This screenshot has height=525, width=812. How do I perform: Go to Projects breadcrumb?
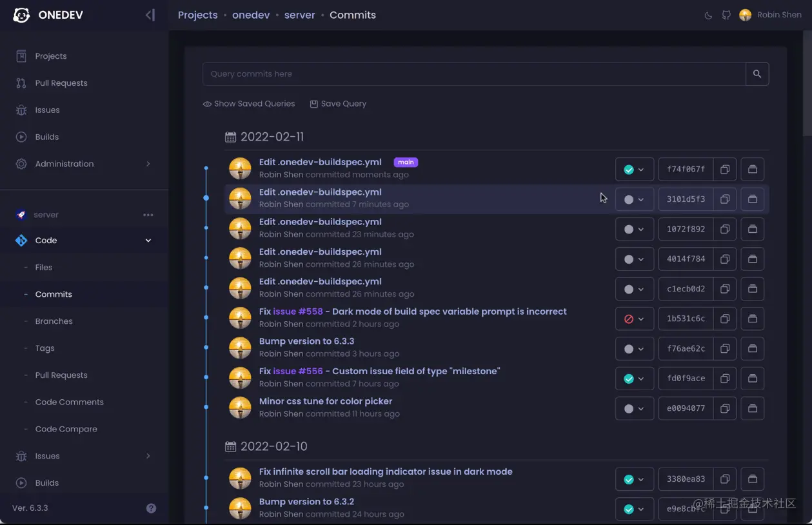198,15
